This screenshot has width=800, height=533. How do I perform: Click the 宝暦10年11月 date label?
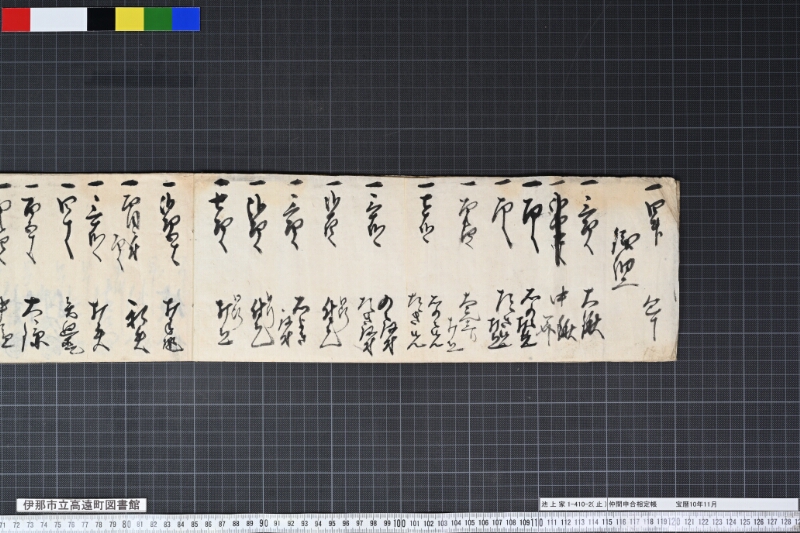697,504
